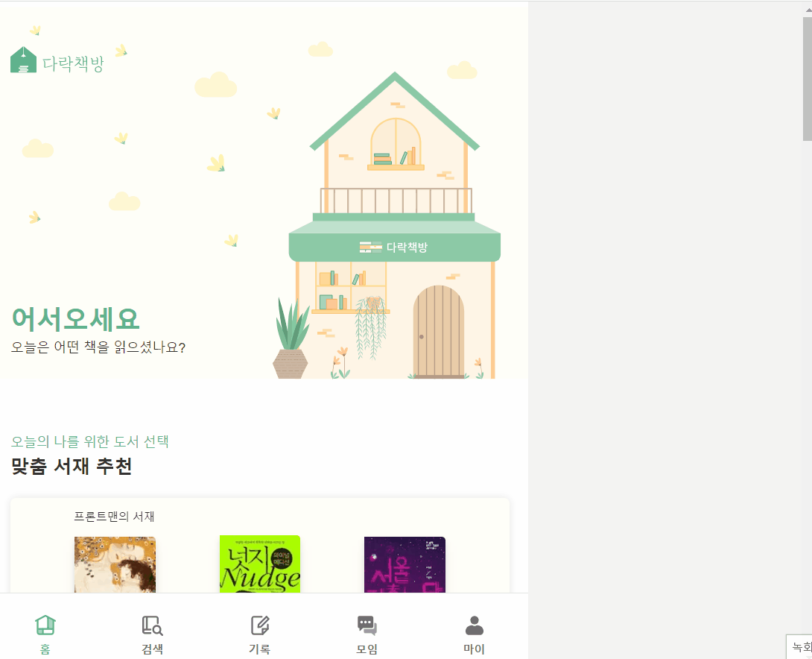Open the 마이 profile person icon
812x659 pixels.
474,625
